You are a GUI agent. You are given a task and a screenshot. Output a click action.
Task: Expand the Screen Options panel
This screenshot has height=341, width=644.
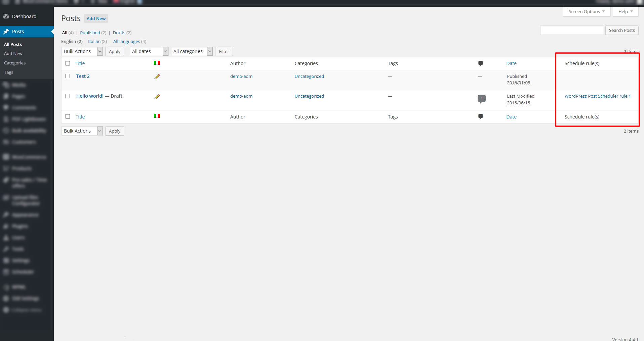point(587,11)
